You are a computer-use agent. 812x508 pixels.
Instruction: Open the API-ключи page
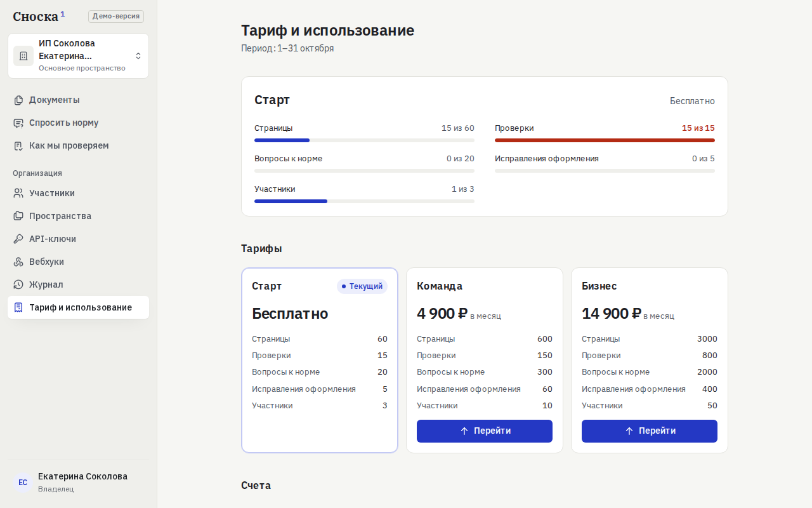78,239
